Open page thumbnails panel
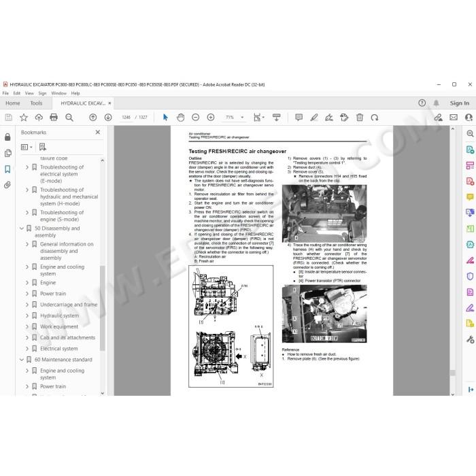The height and width of the screenshot is (476, 476). coord(8,153)
